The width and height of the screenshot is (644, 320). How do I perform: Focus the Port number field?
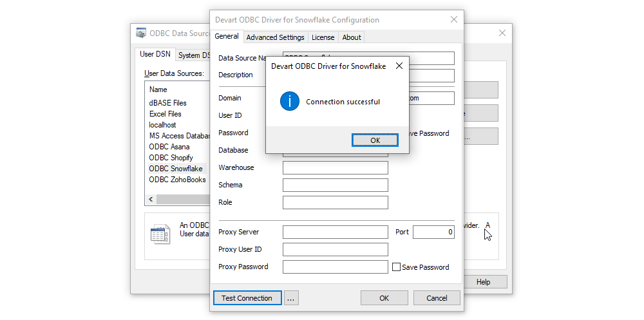point(433,232)
